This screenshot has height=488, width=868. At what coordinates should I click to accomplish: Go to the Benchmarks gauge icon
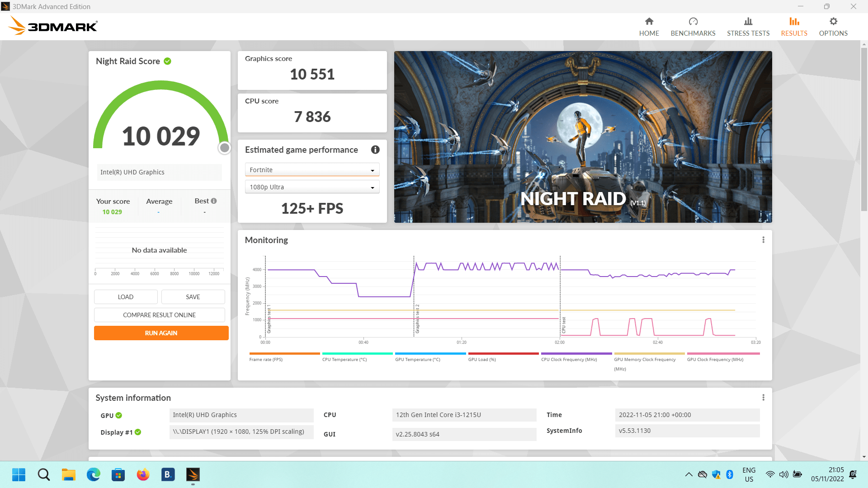[x=693, y=22]
